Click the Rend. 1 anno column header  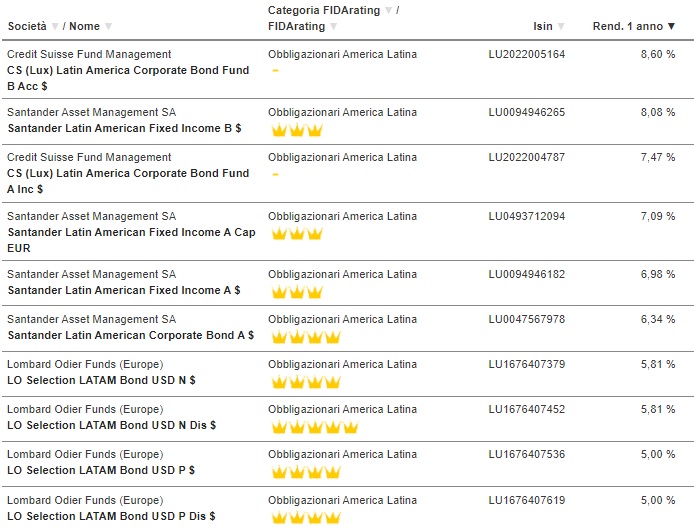[x=628, y=27]
